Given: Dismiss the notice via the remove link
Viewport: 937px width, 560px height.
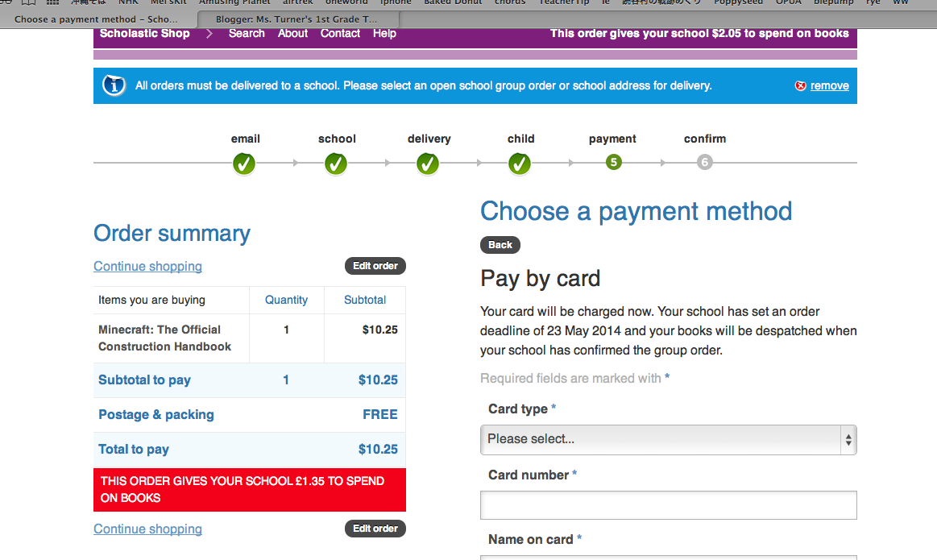Looking at the screenshot, I should pos(829,85).
